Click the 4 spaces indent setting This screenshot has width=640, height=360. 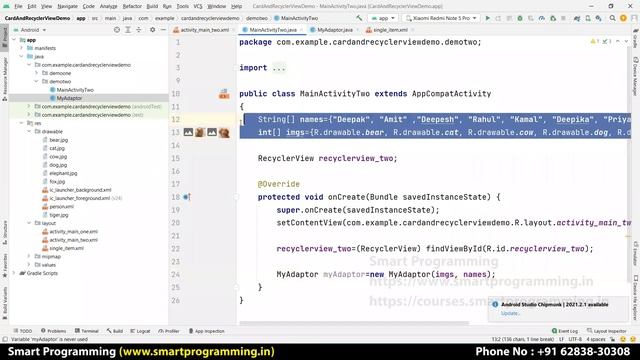coord(596,339)
